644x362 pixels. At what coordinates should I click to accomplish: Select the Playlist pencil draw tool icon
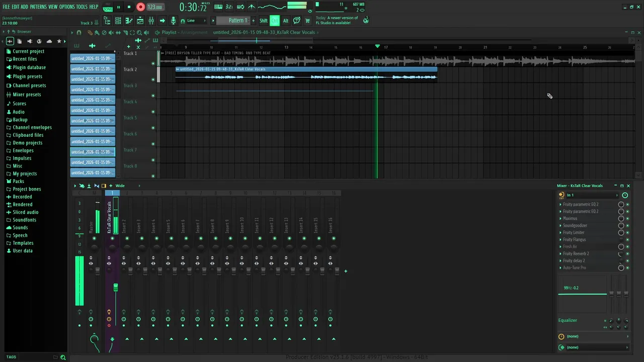90,33
